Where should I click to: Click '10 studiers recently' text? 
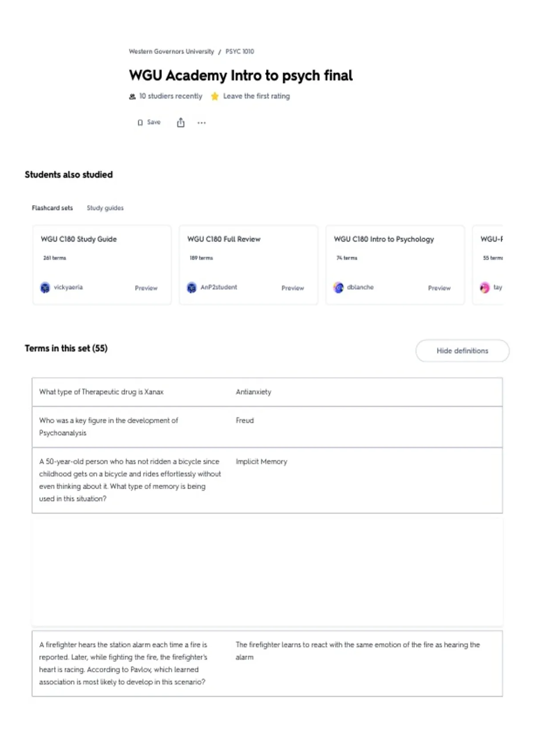[x=170, y=96]
